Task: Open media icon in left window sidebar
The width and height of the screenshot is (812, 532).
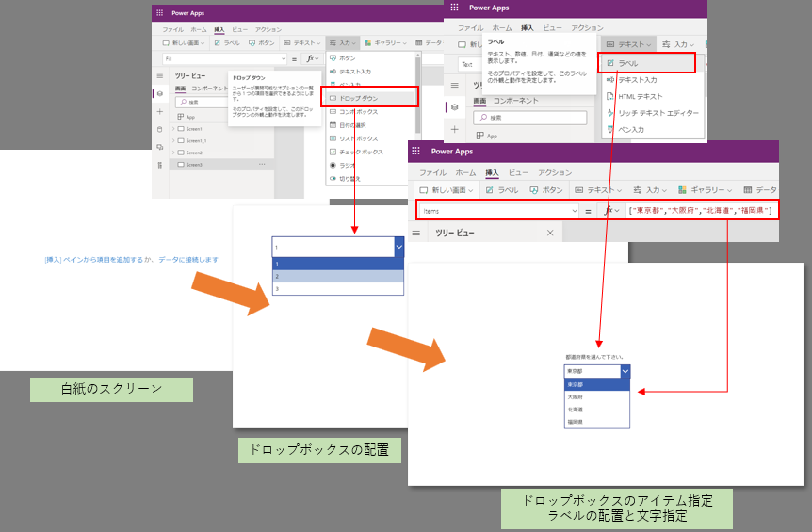Action: click(160, 147)
